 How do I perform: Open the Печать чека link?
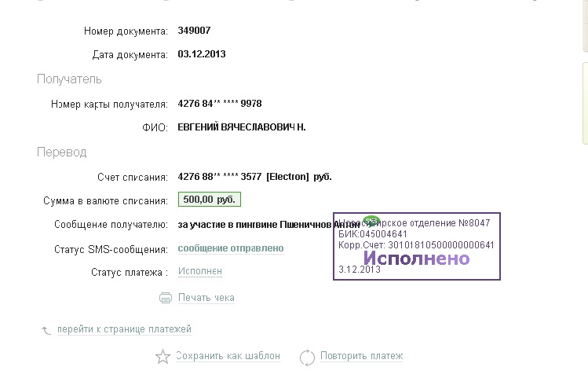[x=206, y=298]
